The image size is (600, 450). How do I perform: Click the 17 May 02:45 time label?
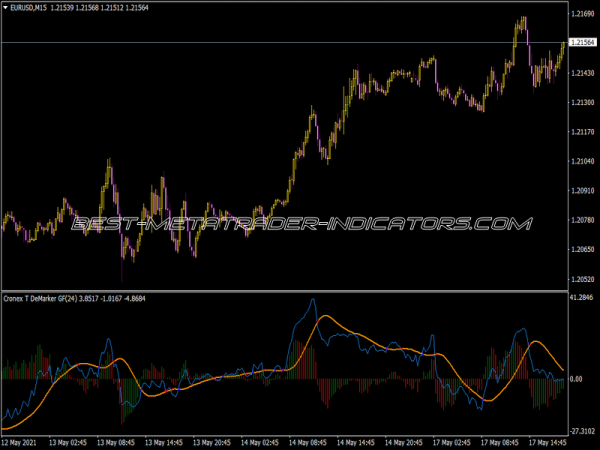point(452,442)
